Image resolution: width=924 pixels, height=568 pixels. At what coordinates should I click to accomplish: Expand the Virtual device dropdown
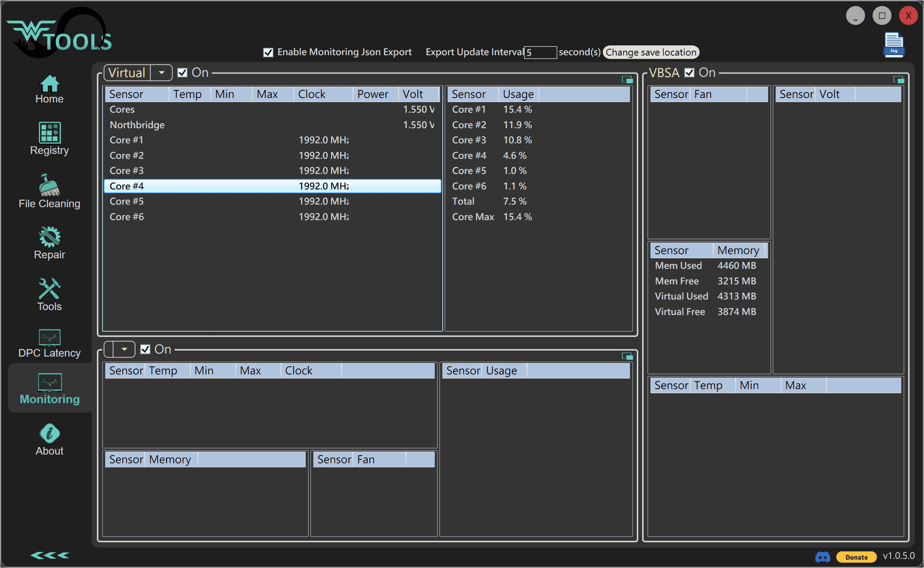[162, 73]
